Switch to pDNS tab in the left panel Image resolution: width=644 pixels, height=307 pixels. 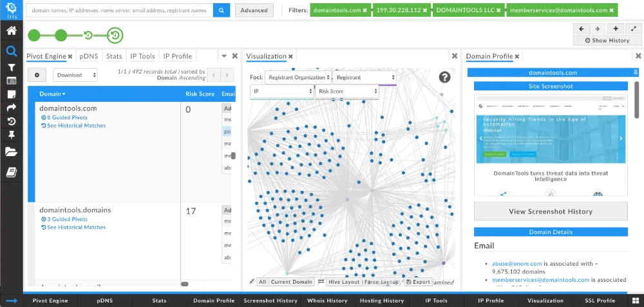pyautogui.click(x=88, y=56)
